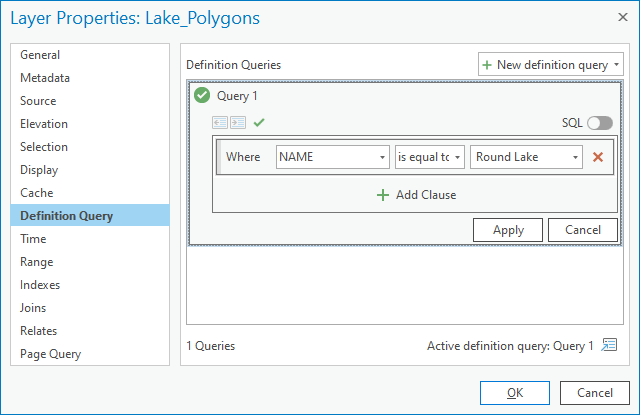Click the green plus beside Add Clause
The width and height of the screenshot is (640, 415).
(383, 195)
